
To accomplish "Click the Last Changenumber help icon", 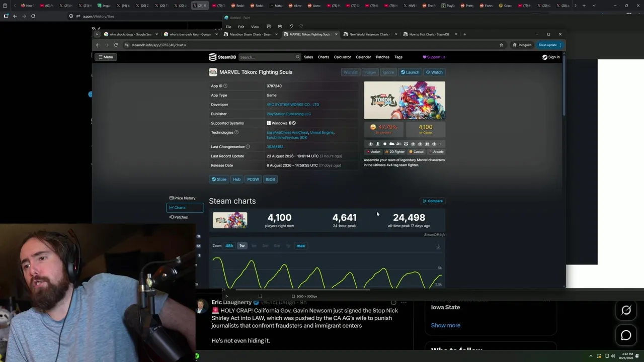I will (x=248, y=147).
